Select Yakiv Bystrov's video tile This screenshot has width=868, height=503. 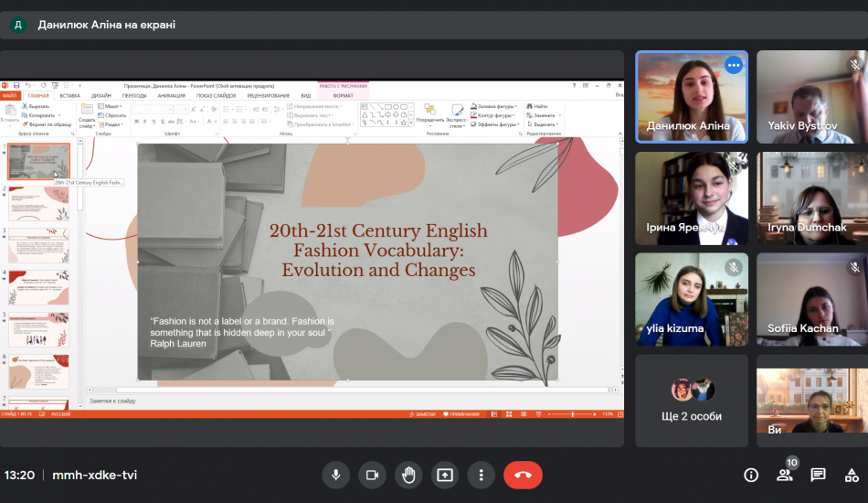[811, 97]
